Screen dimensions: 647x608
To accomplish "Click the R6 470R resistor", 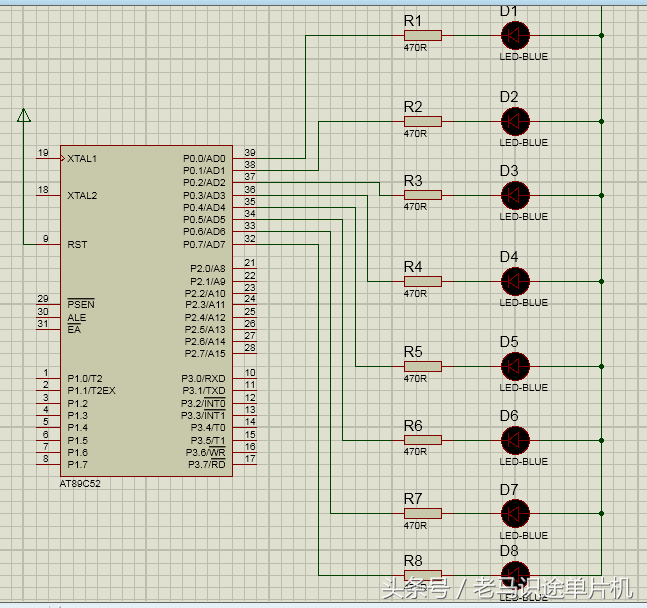I will (x=422, y=440).
